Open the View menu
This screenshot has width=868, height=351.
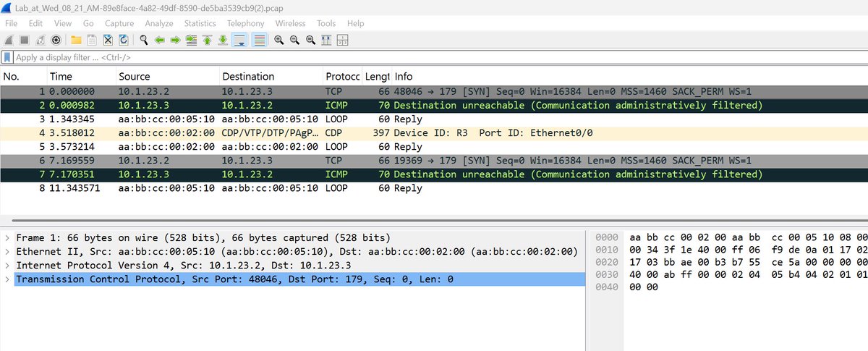coord(63,24)
